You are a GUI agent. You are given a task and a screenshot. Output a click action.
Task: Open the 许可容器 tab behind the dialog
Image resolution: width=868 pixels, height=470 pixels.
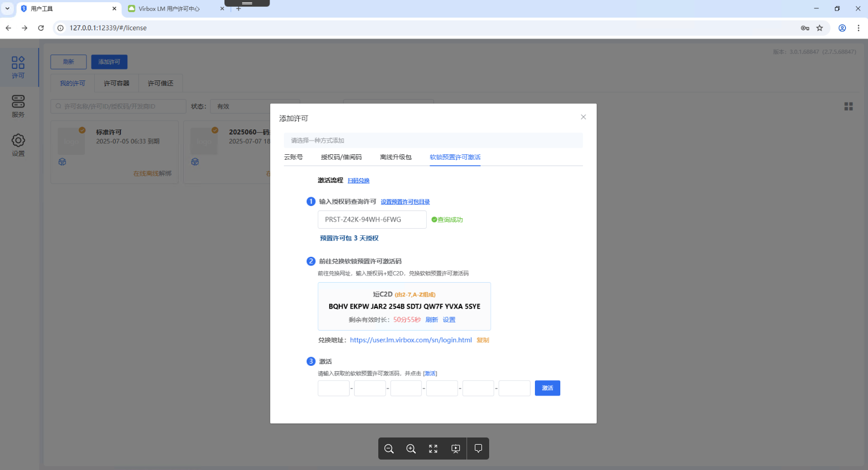tap(116, 83)
